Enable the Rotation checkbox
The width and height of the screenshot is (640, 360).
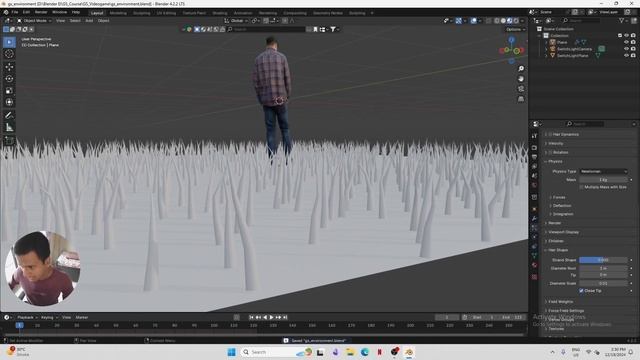(550, 152)
